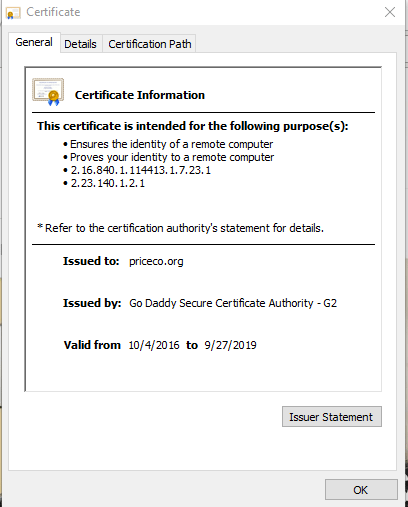
Task: Click the 9/27/2019 expiration date
Action: click(230, 345)
